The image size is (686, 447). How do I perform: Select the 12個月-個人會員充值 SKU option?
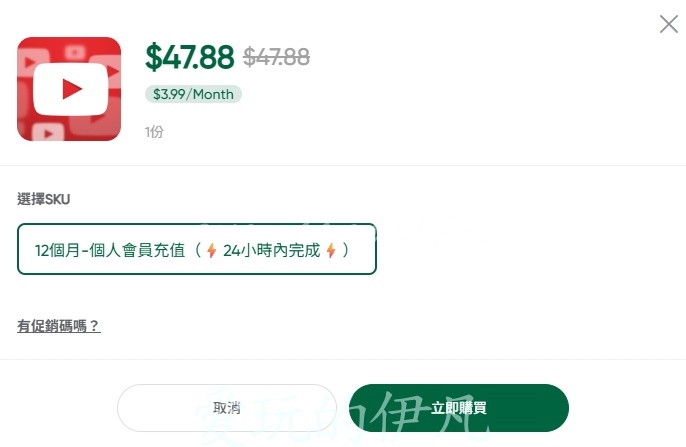(196, 249)
